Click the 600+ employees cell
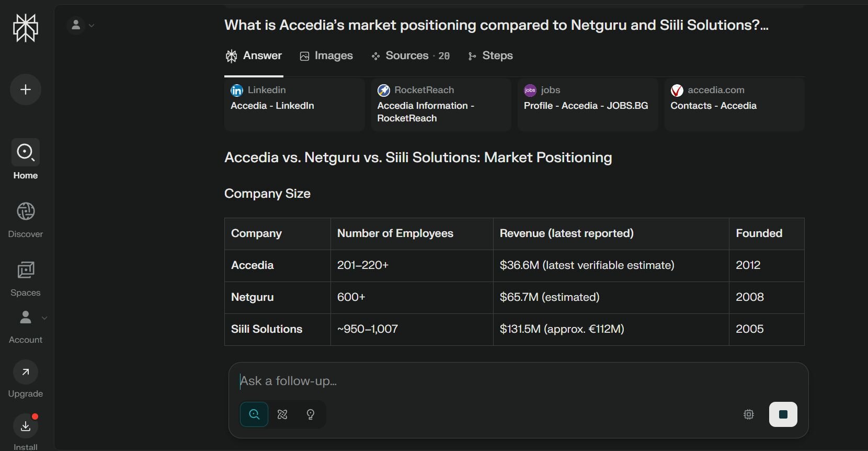 coord(412,297)
